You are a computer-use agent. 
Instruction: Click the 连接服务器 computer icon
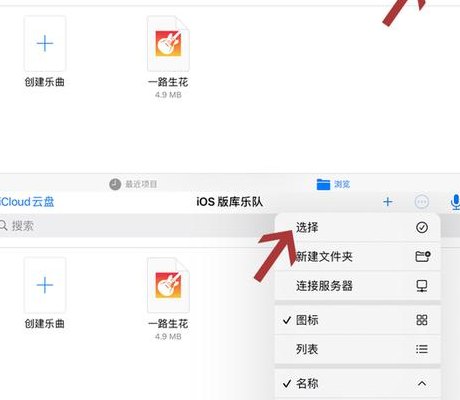(422, 286)
